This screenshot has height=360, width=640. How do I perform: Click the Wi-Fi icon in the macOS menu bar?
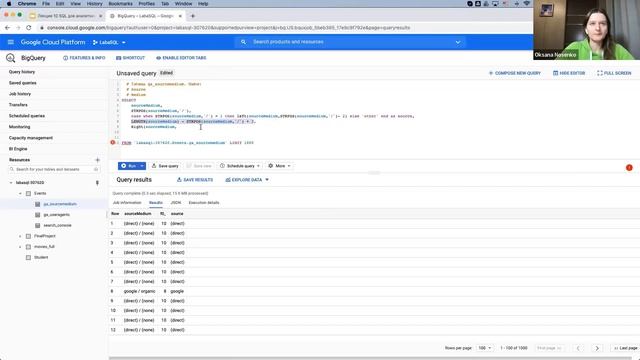[x=527, y=4]
